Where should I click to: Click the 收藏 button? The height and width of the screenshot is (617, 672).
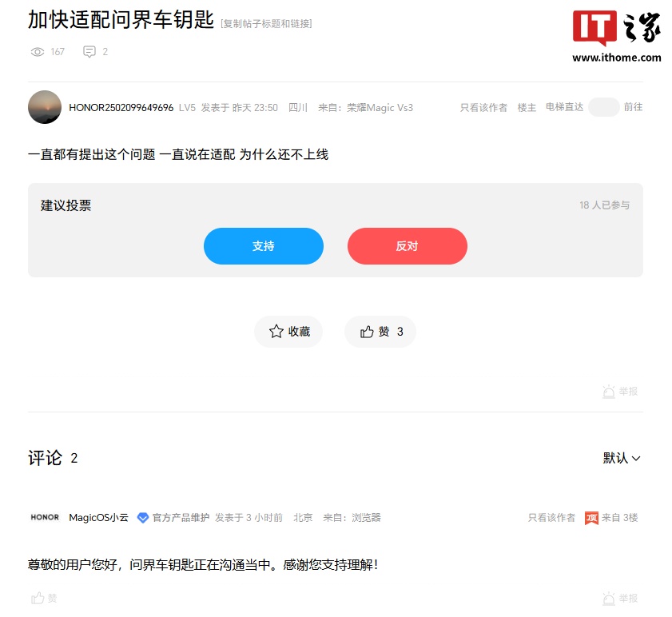[x=289, y=332]
